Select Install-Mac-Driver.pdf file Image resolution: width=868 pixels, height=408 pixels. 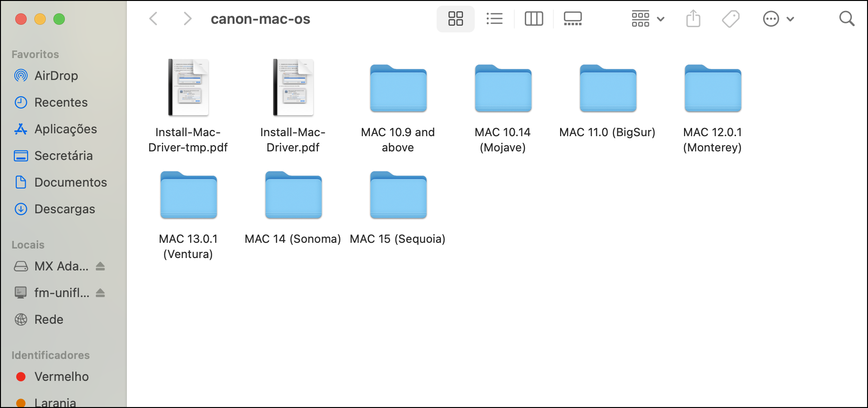293,106
